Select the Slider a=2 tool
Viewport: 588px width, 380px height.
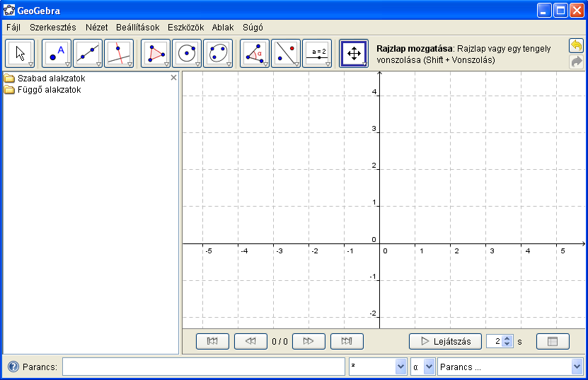click(316, 54)
